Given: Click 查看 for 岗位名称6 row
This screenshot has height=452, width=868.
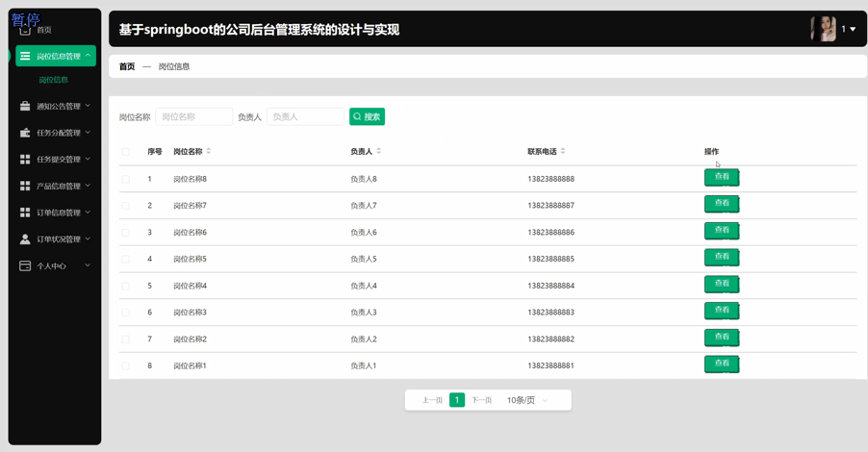Looking at the screenshot, I should click(x=722, y=230).
